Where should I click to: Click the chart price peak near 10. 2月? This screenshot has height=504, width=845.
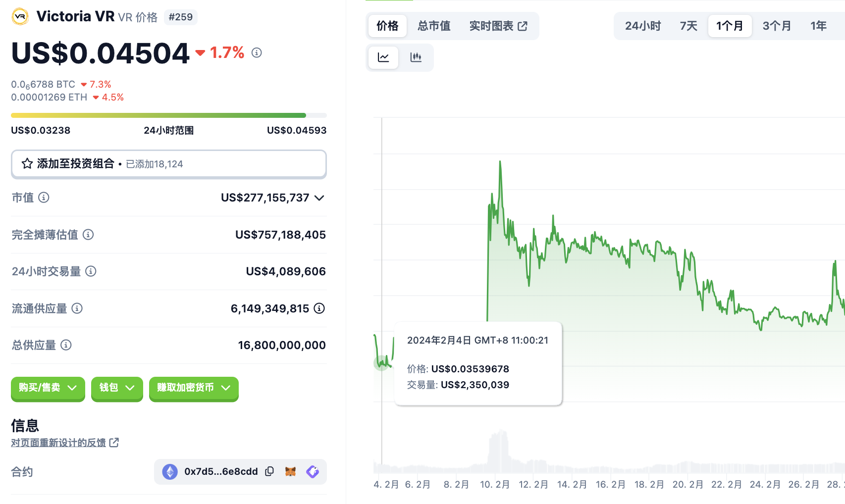pos(500,162)
